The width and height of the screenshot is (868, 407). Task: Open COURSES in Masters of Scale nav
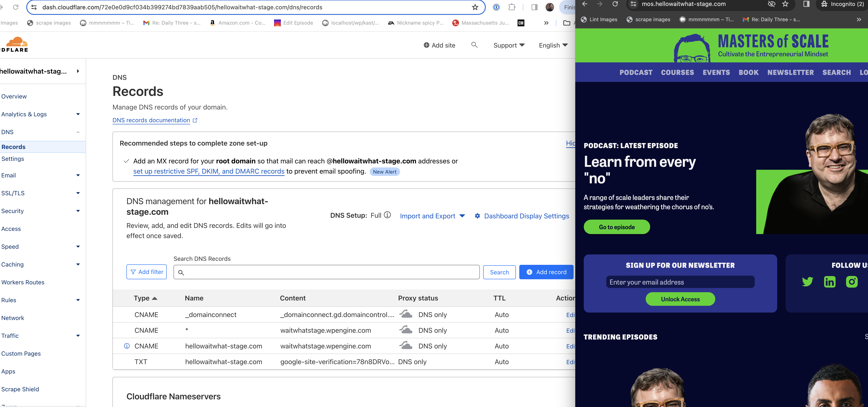pyautogui.click(x=677, y=73)
